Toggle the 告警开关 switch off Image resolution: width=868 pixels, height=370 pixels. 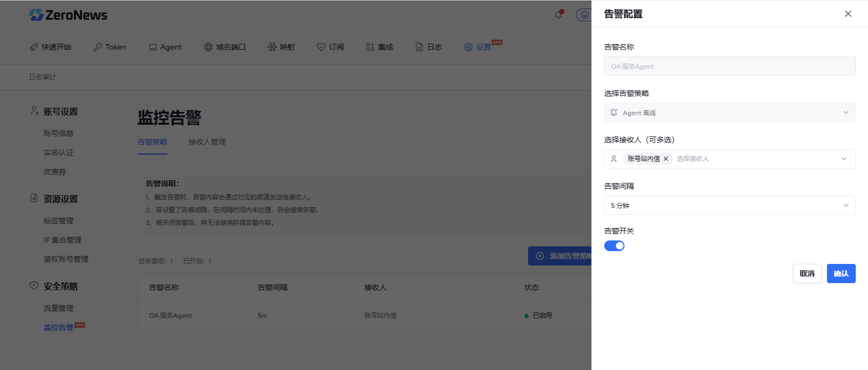[614, 246]
